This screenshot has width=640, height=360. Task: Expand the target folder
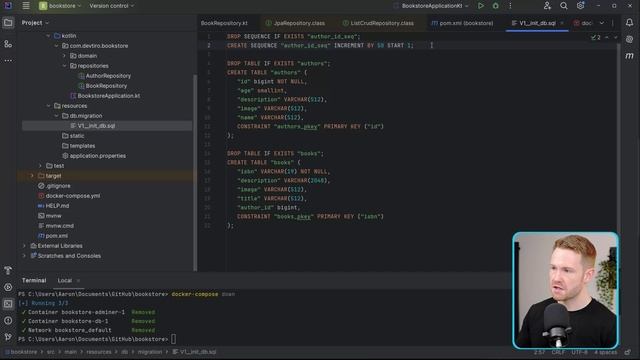pyautogui.click(x=32, y=176)
